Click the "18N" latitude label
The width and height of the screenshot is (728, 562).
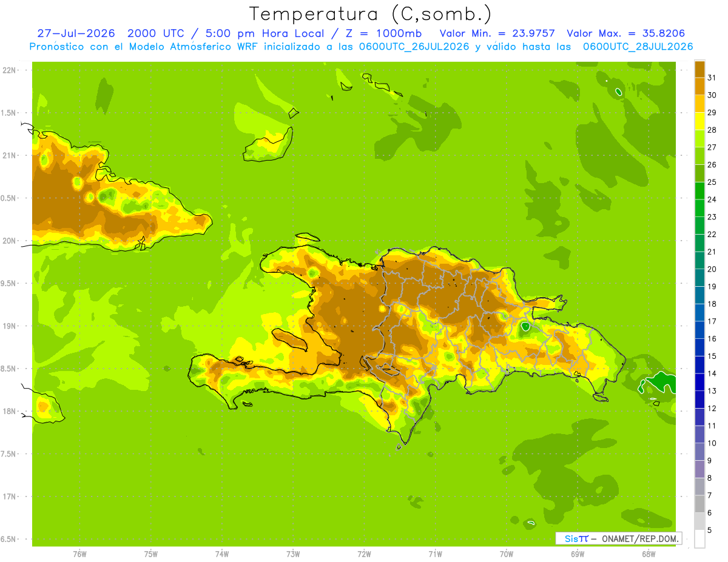click(x=10, y=411)
